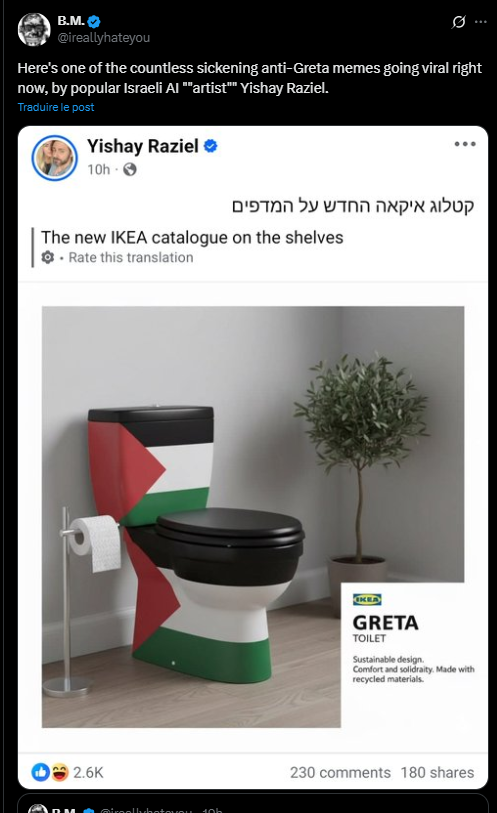The height and width of the screenshot is (813, 497).
Task: Click the Grok icon on the post
Action: [459, 22]
